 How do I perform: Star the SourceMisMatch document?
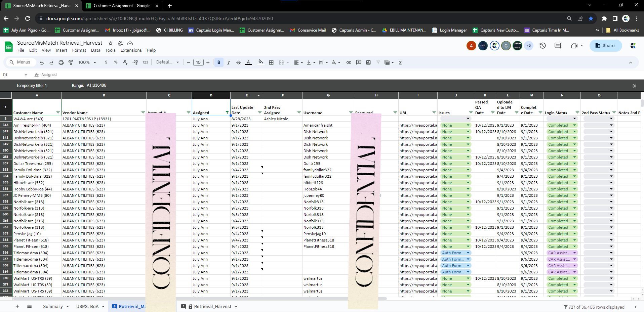(111, 43)
